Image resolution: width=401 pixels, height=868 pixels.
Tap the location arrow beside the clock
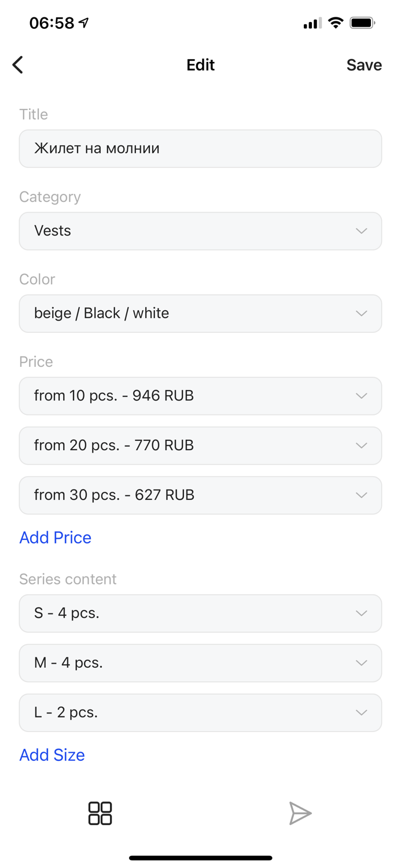[84, 23]
